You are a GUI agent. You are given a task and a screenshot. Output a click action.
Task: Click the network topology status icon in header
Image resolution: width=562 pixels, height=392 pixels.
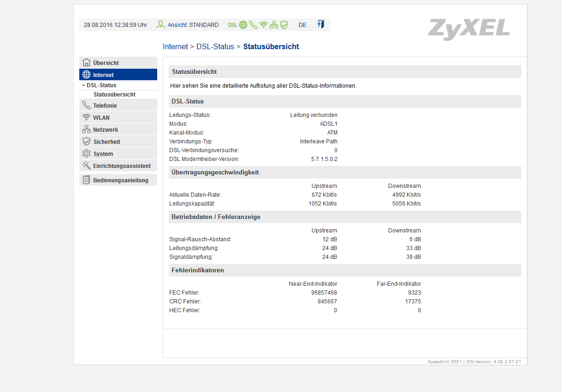(274, 25)
